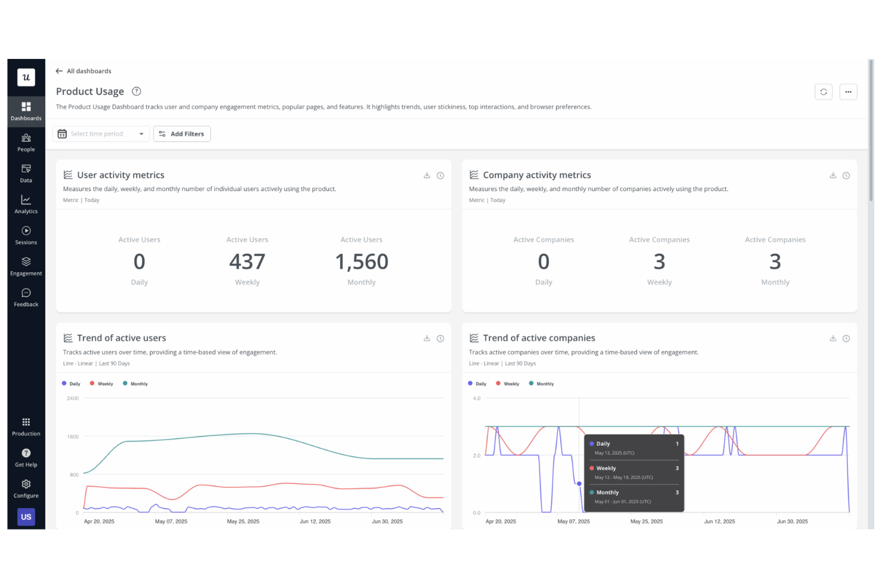Refresh the Product Usage dashboard
This screenshot has width=882, height=588.
click(824, 92)
